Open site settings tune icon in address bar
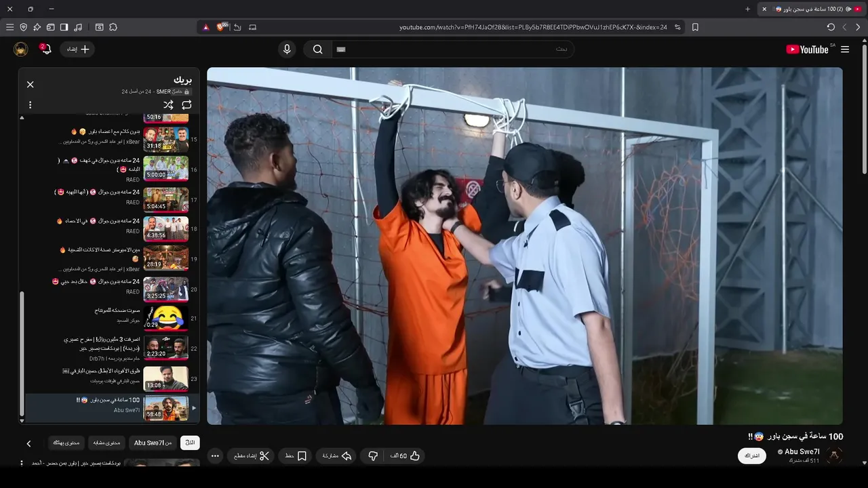The height and width of the screenshot is (488, 868). tap(677, 27)
